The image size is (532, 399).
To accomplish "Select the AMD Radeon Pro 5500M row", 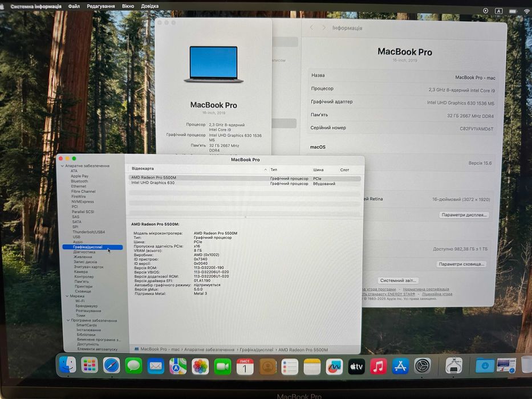I will (245, 178).
